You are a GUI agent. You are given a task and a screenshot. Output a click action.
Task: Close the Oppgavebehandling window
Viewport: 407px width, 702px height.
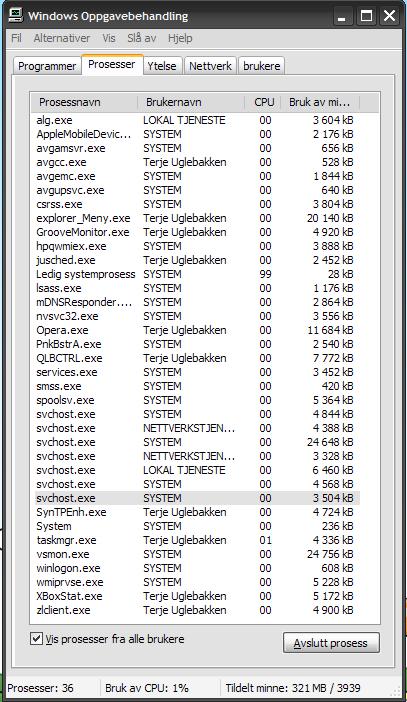tap(390, 16)
